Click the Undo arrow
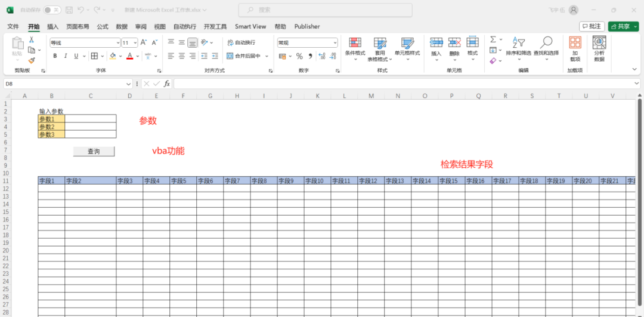Viewport: 644px width, 317px height. [81, 10]
